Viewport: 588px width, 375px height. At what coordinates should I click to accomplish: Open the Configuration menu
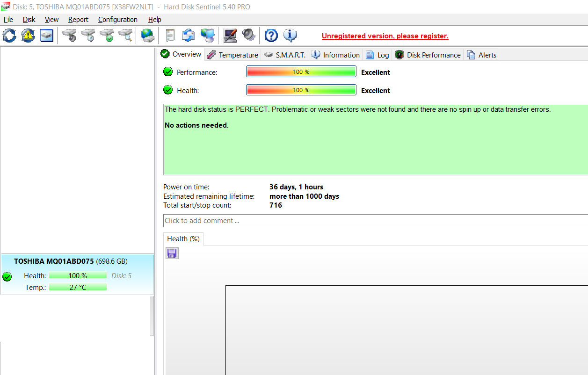[118, 20]
